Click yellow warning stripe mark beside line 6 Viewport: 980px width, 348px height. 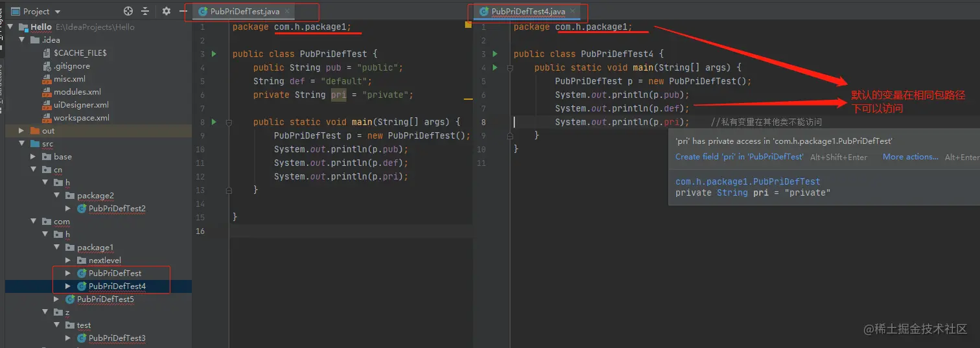click(x=468, y=100)
